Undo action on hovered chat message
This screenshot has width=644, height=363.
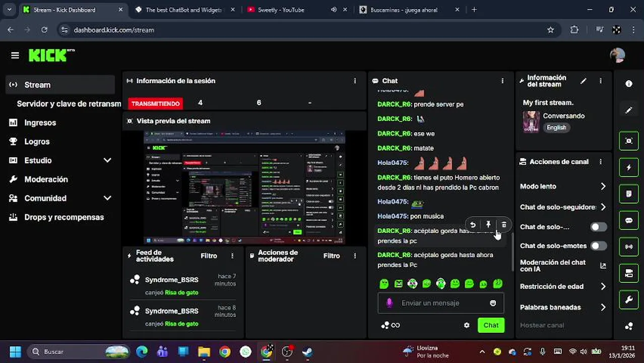click(x=473, y=225)
